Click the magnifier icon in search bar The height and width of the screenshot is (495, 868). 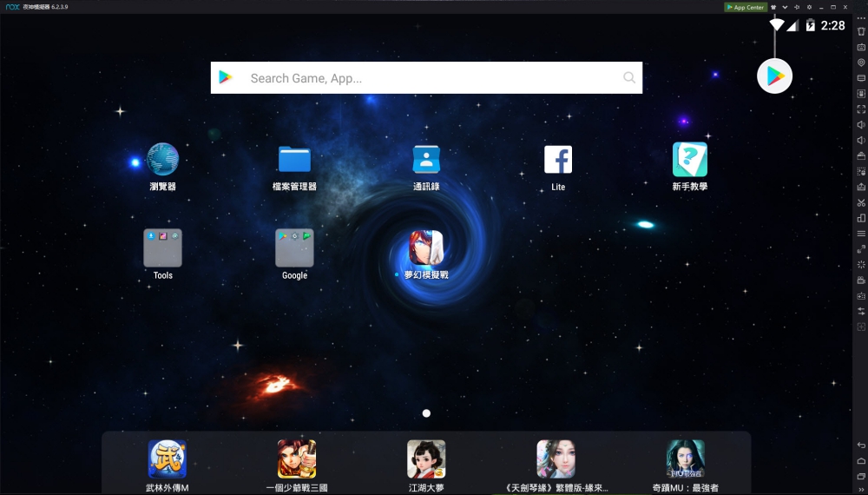click(x=628, y=77)
